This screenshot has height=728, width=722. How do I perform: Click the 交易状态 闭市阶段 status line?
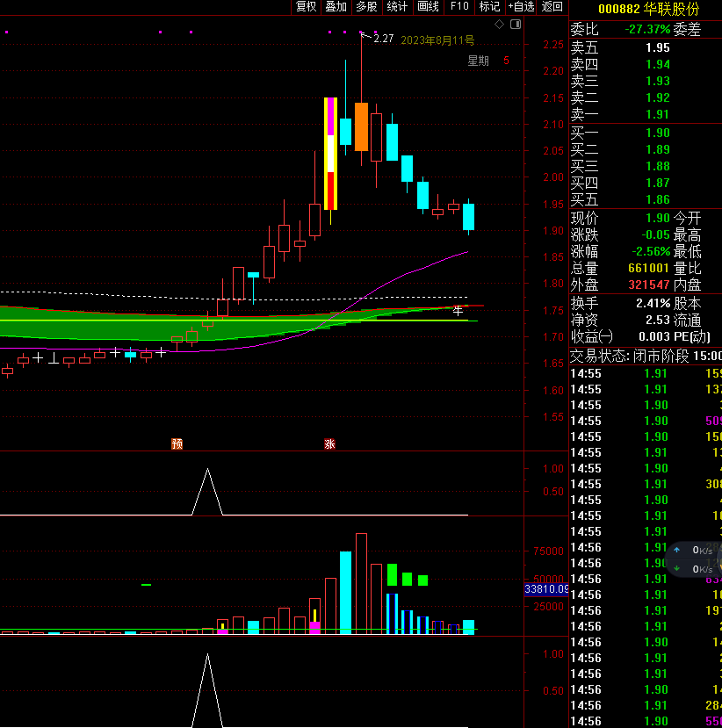[x=646, y=357]
